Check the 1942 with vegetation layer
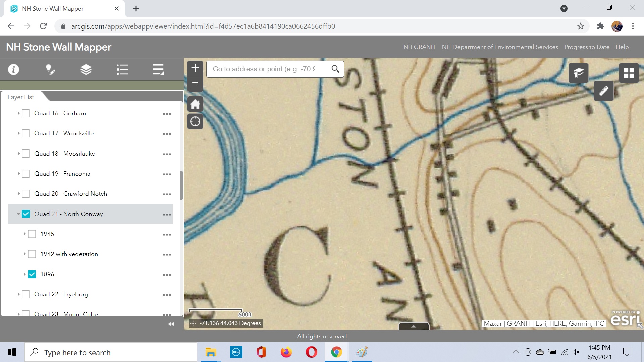The image size is (644, 362). pos(32,254)
